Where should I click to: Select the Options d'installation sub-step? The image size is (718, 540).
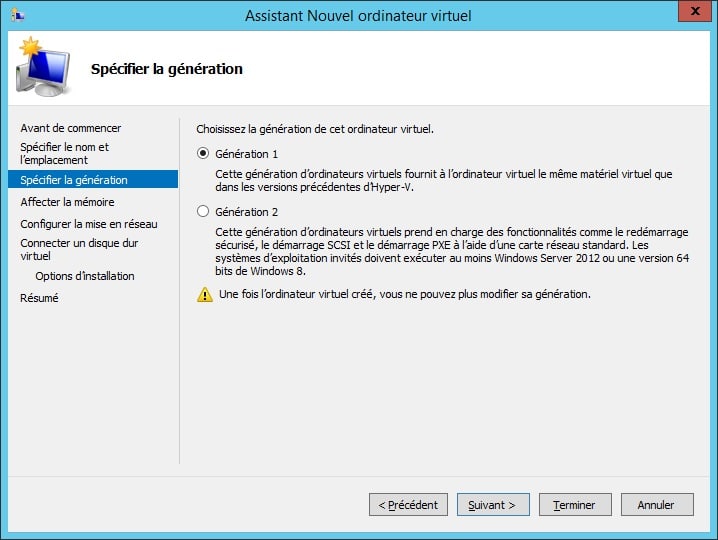click(x=85, y=276)
